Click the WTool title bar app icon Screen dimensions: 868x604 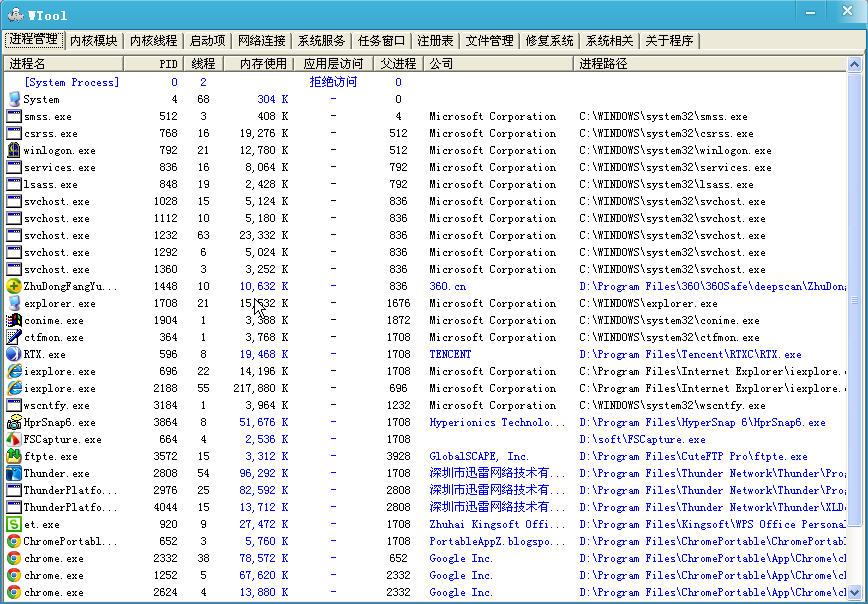pos(16,14)
